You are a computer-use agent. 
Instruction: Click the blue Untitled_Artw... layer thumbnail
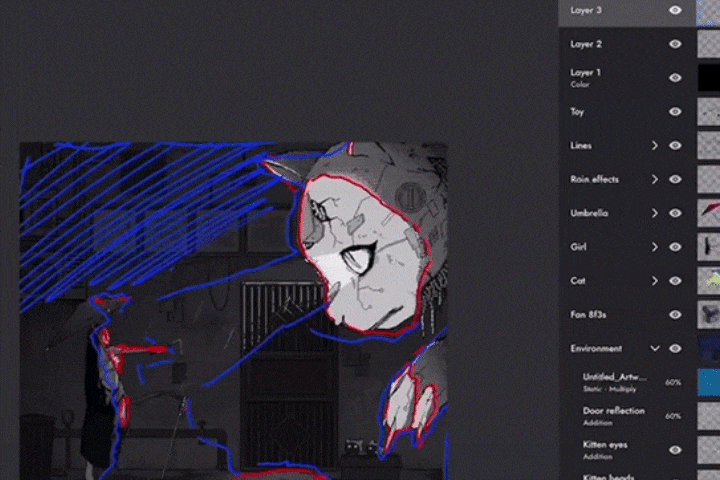709,382
